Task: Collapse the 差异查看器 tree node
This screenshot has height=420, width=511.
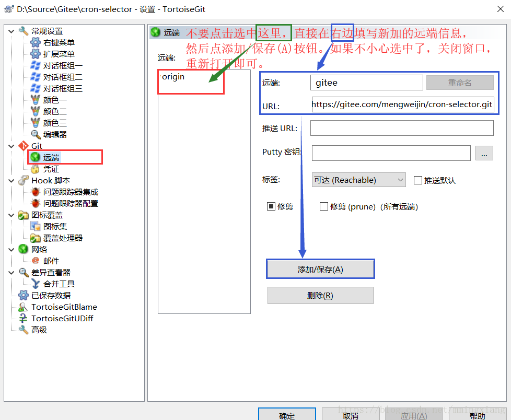Action: point(11,272)
